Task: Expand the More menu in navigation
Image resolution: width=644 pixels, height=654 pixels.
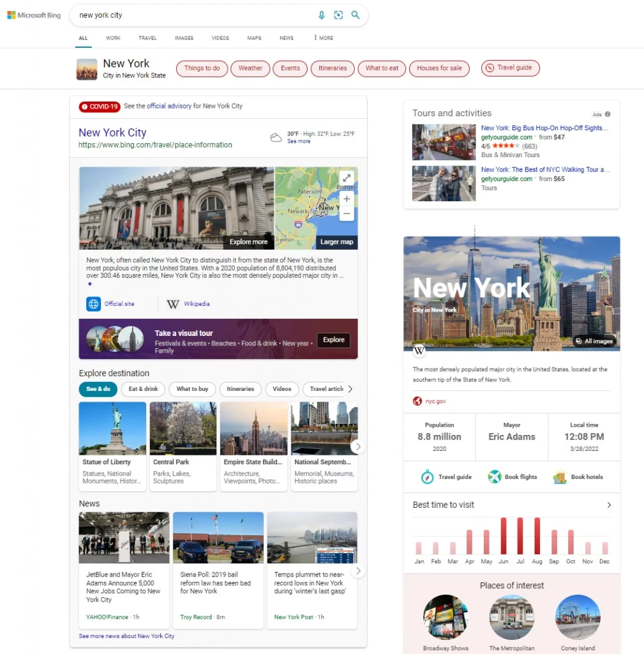Action: click(323, 38)
